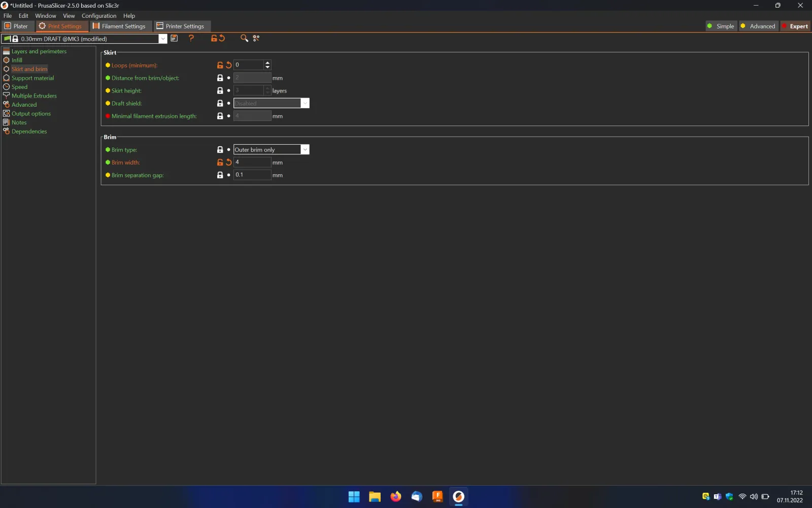Image resolution: width=812 pixels, height=508 pixels.
Task: Increase Loops (minimum) with the up arrow
Action: pyautogui.click(x=267, y=62)
